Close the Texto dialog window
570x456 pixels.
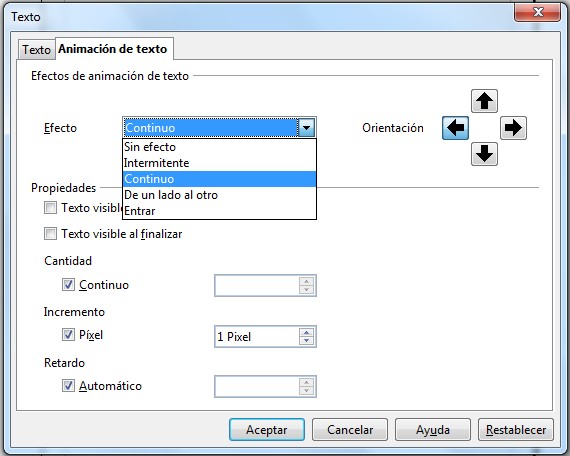click(x=537, y=12)
